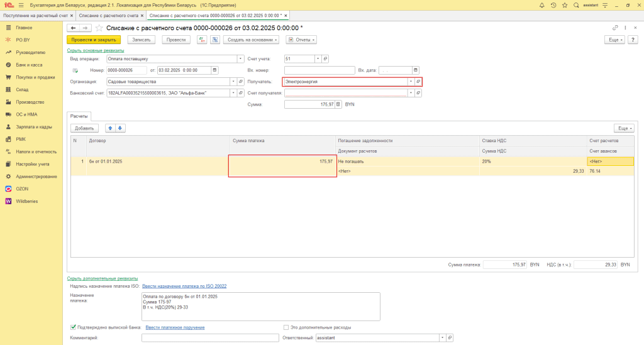This screenshot has height=345, width=644.
Task: Open history clock icon
Action: tap(553, 5)
